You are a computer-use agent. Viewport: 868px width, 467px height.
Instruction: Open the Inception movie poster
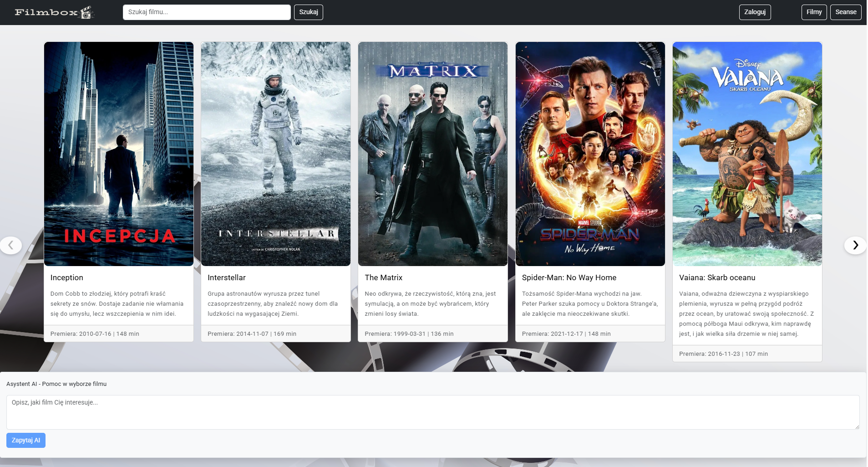(x=119, y=154)
